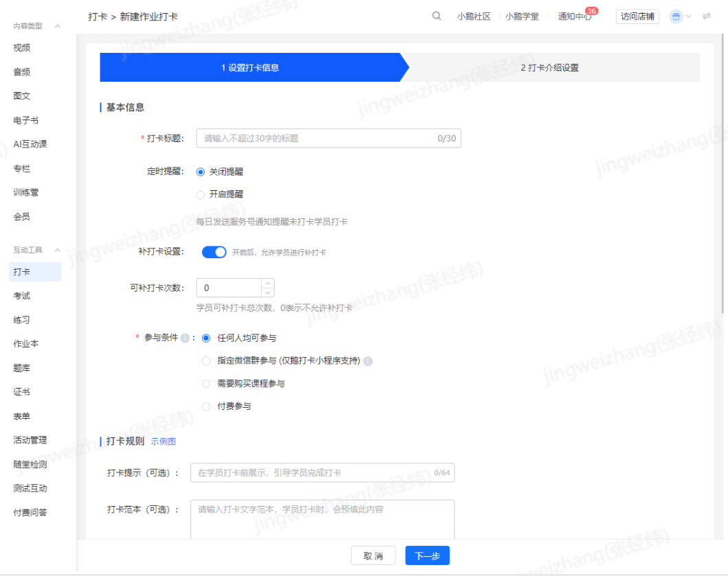This screenshot has height=576, width=728.
Task: Click the 取消 button
Action: point(374,555)
